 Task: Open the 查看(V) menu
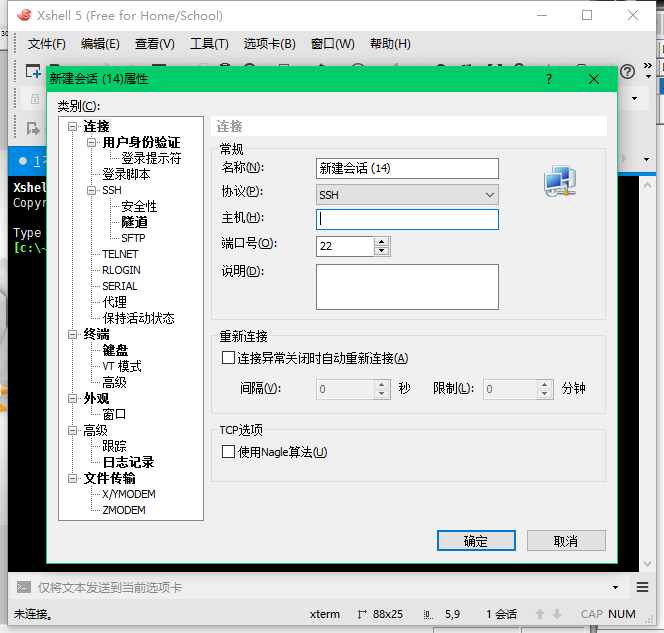pos(155,44)
